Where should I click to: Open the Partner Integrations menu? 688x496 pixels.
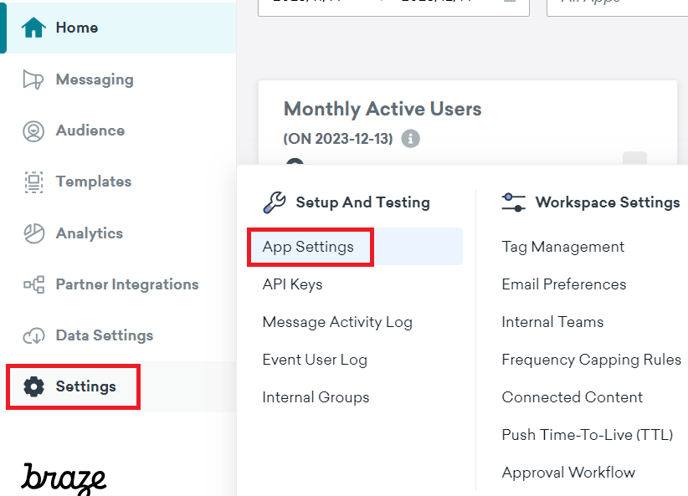point(127,284)
